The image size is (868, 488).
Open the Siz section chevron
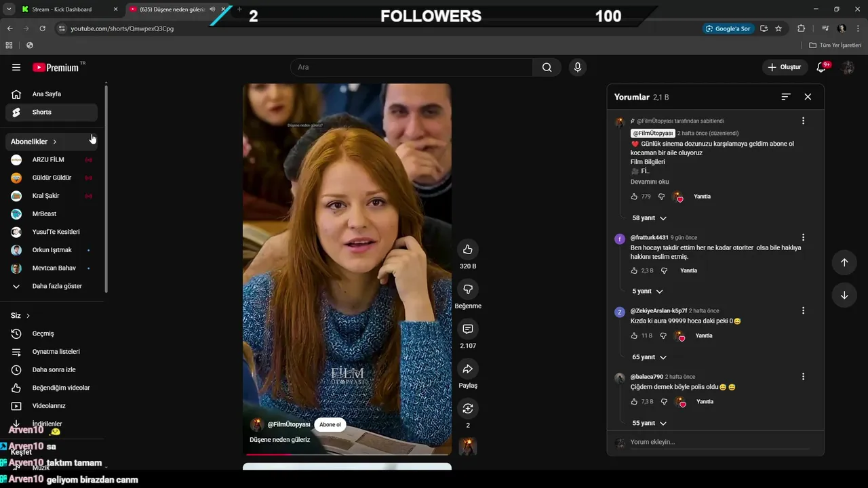[28, 316]
